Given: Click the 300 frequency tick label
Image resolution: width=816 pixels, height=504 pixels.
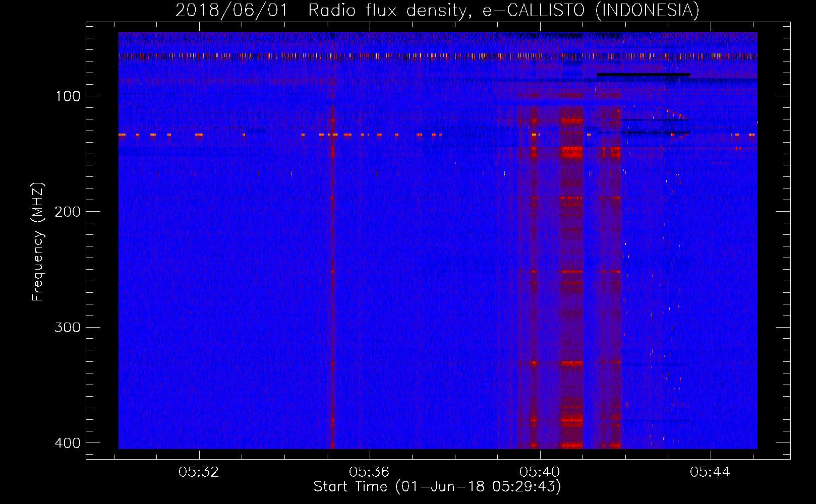Looking at the screenshot, I should (68, 328).
